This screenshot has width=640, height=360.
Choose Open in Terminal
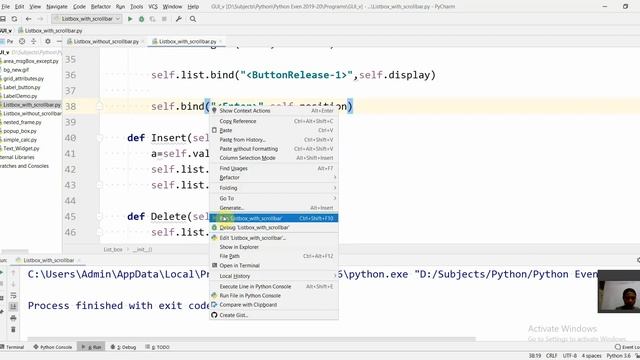pyautogui.click(x=273, y=265)
